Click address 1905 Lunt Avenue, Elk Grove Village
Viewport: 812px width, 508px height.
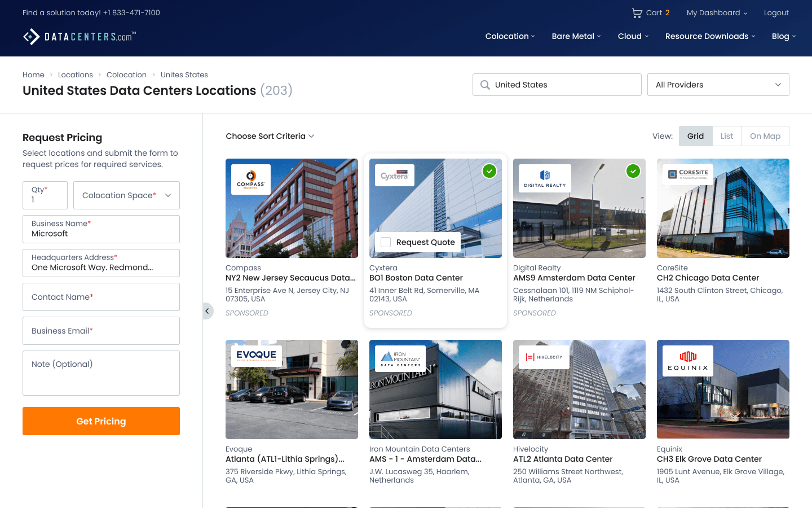pos(721,476)
